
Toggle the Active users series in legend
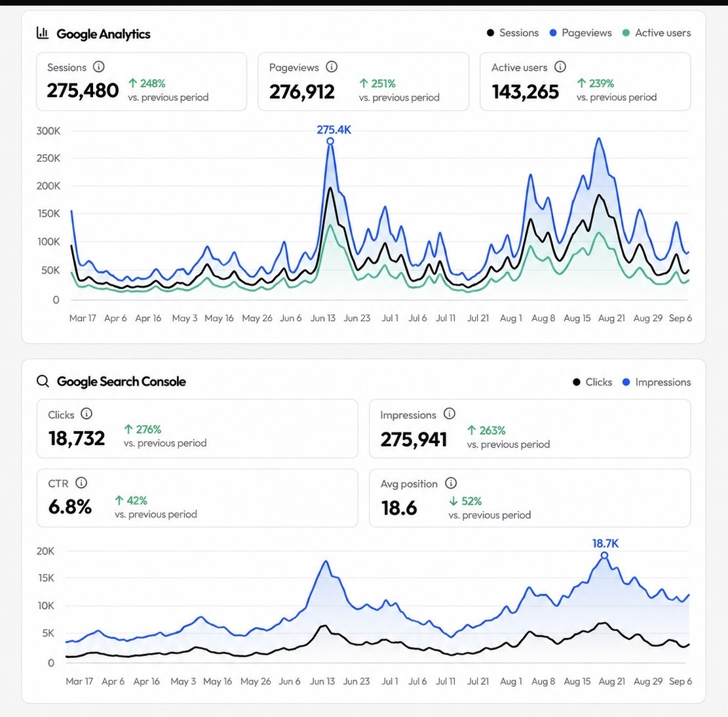(x=657, y=33)
